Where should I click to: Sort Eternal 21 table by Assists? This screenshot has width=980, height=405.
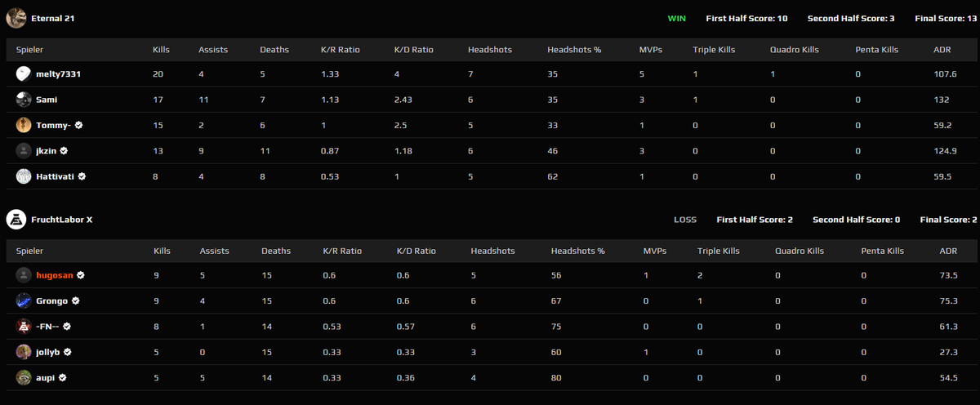pos(213,49)
